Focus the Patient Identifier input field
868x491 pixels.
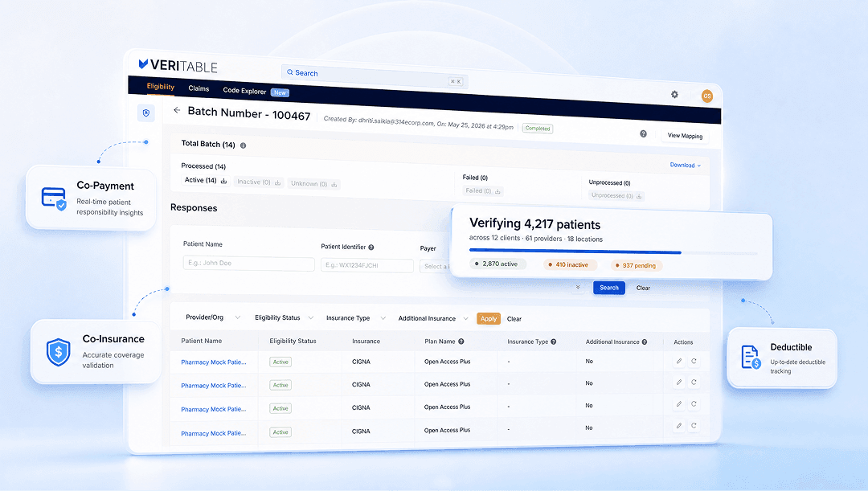[367, 266]
